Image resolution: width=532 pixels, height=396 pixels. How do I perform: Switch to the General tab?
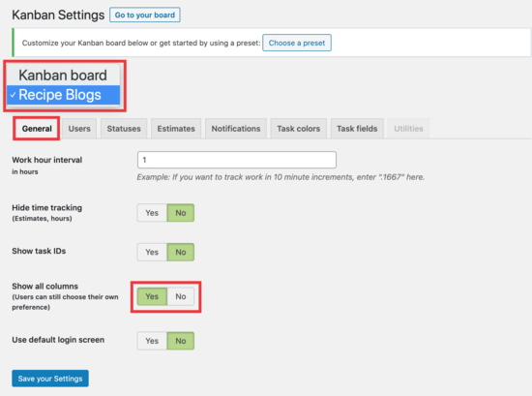37,129
